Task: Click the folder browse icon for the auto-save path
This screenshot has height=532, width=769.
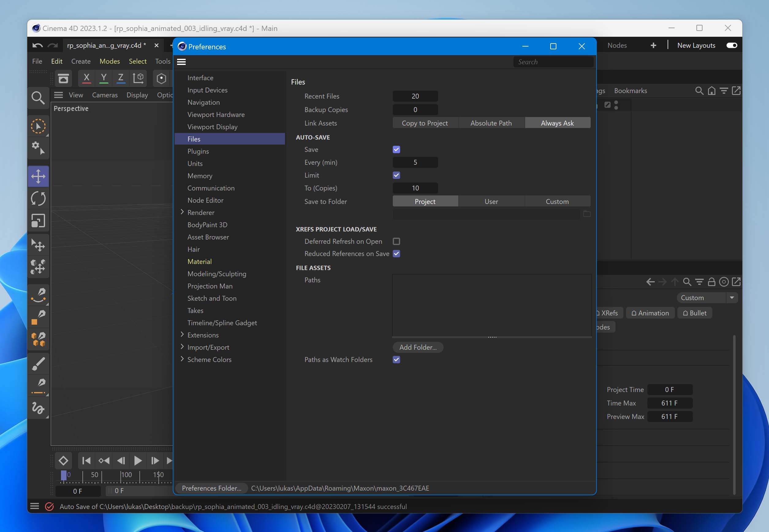Action: (587, 214)
